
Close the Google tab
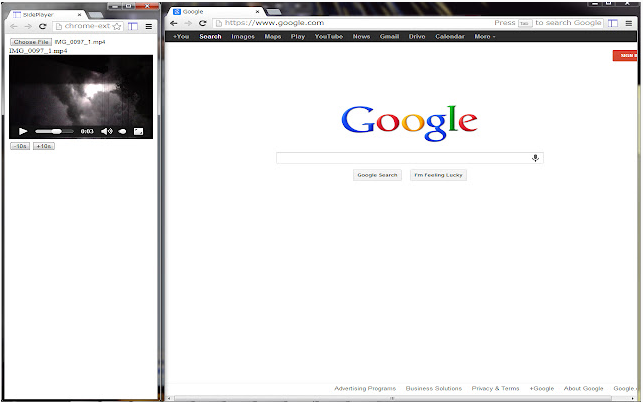tap(258, 11)
